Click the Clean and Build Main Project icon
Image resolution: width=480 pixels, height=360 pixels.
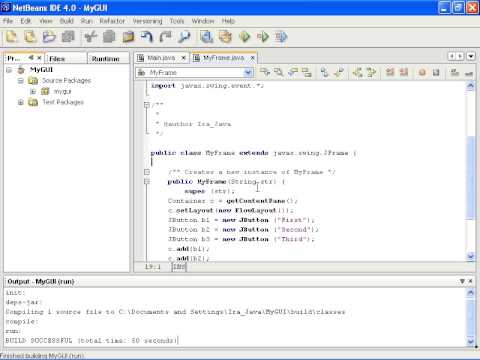(x=226, y=37)
